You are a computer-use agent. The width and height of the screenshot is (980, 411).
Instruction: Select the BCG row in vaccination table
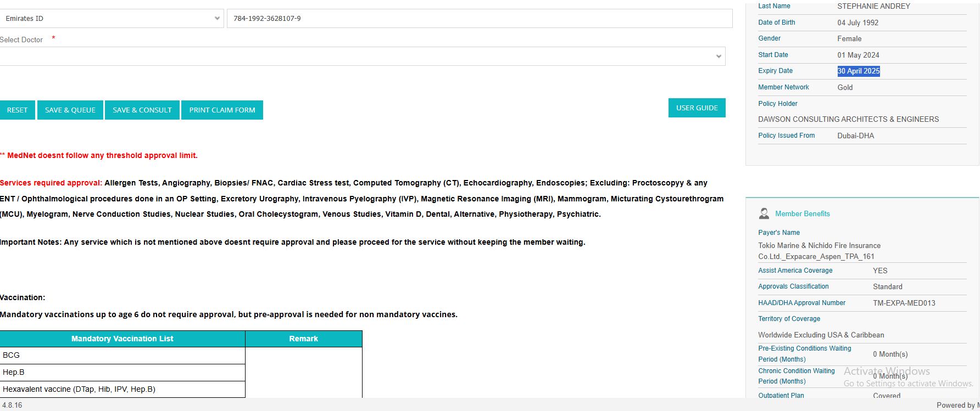pyautogui.click(x=122, y=356)
